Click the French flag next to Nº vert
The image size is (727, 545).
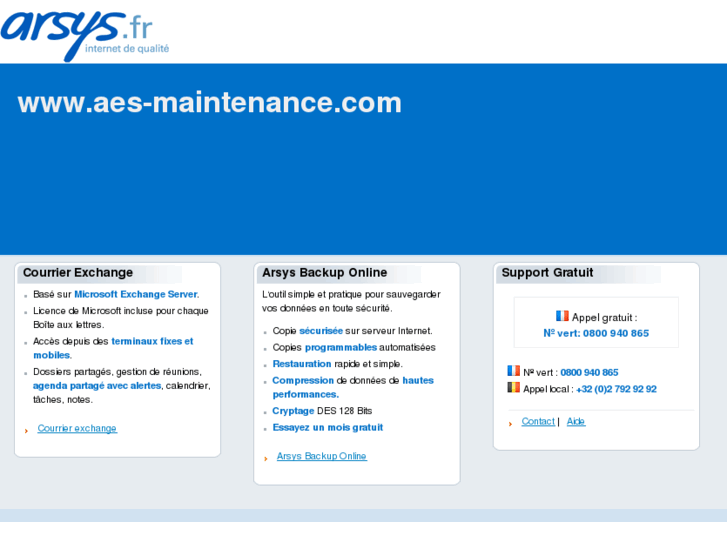click(513, 371)
